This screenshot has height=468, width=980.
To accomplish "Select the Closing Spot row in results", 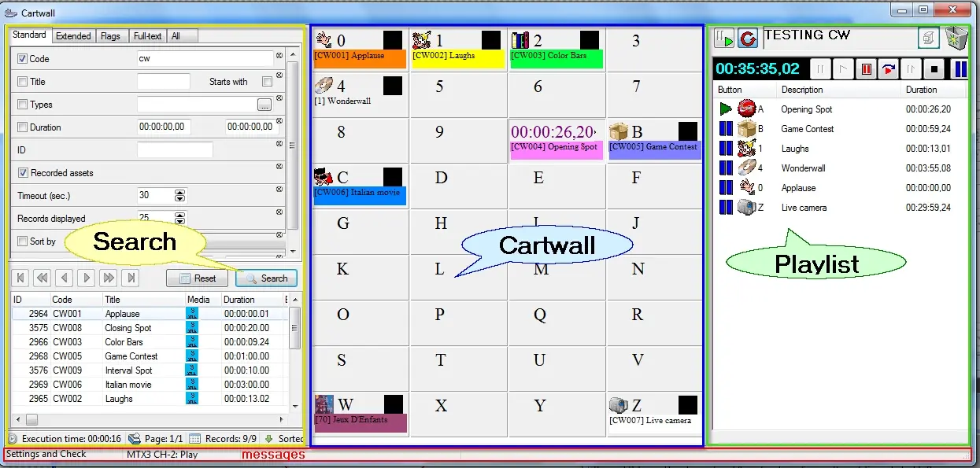I will point(128,328).
